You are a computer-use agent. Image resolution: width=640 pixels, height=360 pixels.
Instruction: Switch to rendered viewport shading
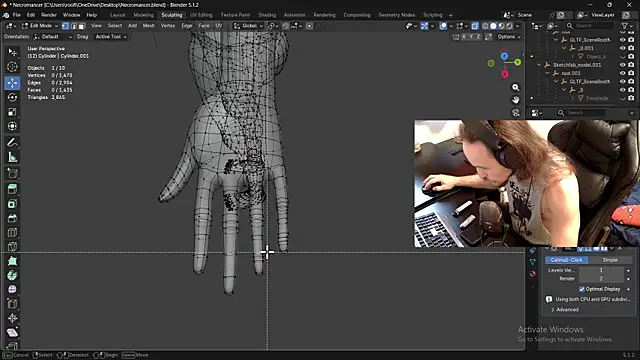(509, 26)
